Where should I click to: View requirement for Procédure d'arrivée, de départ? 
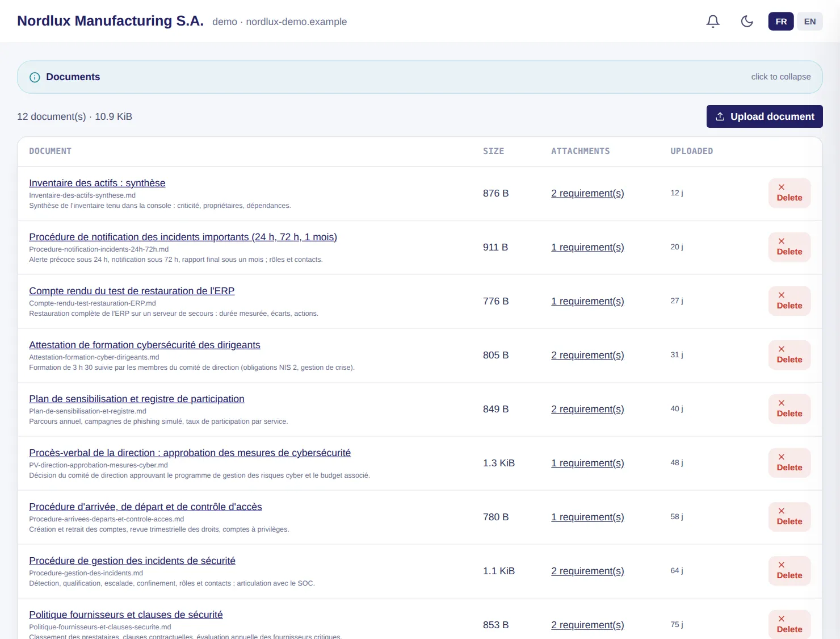click(587, 517)
